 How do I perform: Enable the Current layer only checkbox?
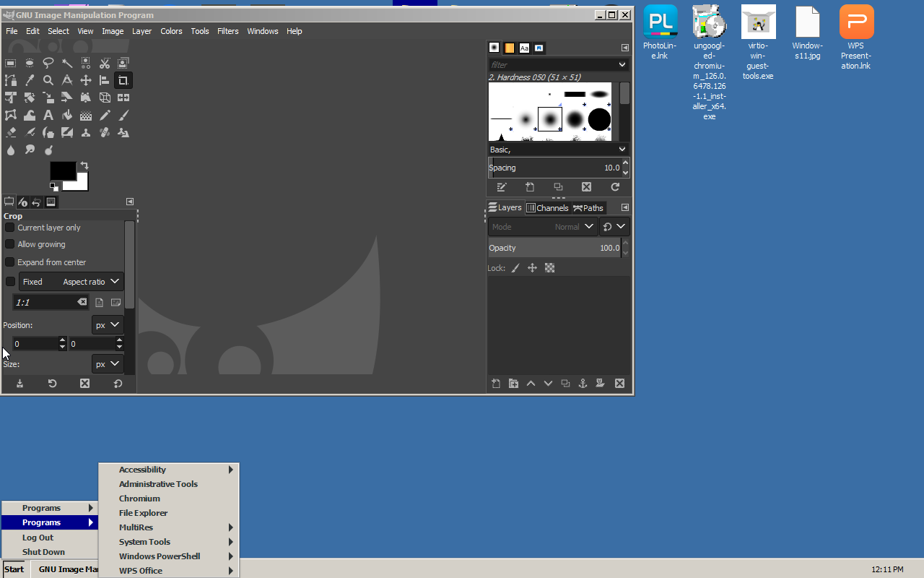pos(10,228)
